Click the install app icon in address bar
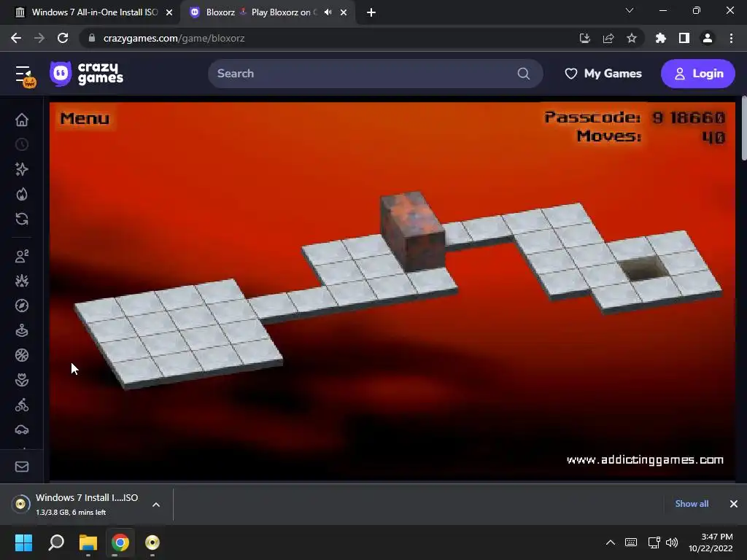 [x=585, y=38]
